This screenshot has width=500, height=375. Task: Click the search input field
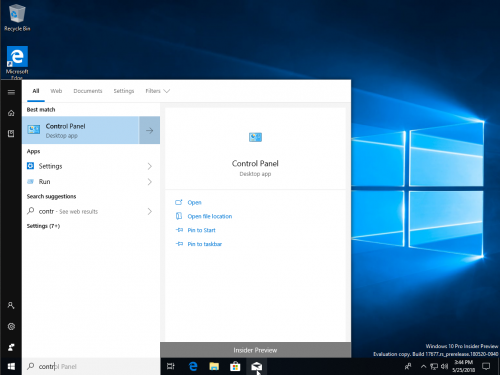(91, 366)
